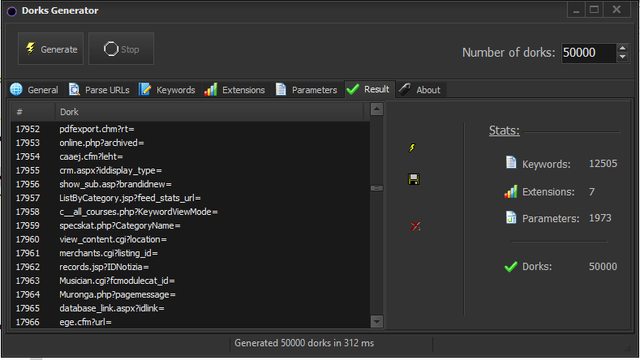Select row database_link.aspx?idlink=
The height and width of the screenshot is (360, 640).
click(190, 309)
